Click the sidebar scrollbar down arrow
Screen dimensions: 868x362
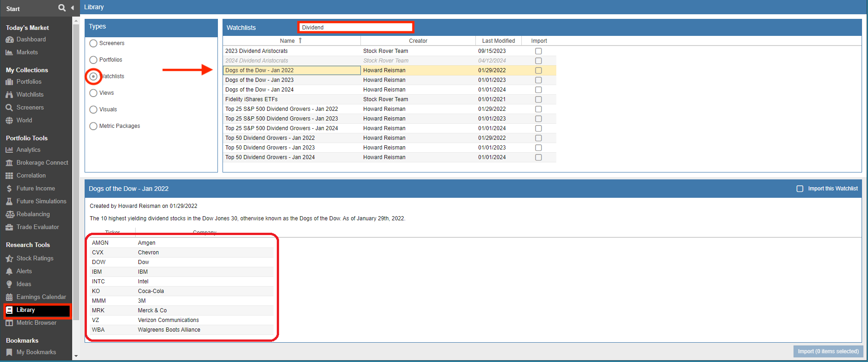click(76, 356)
